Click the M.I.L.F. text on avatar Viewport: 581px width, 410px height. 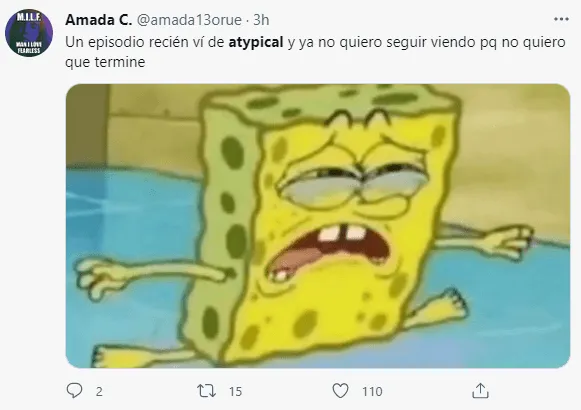29,17
